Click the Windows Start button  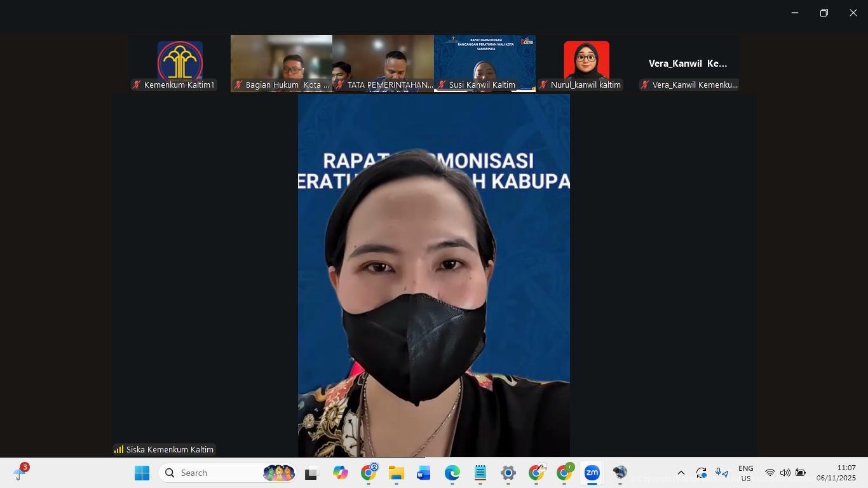point(142,473)
